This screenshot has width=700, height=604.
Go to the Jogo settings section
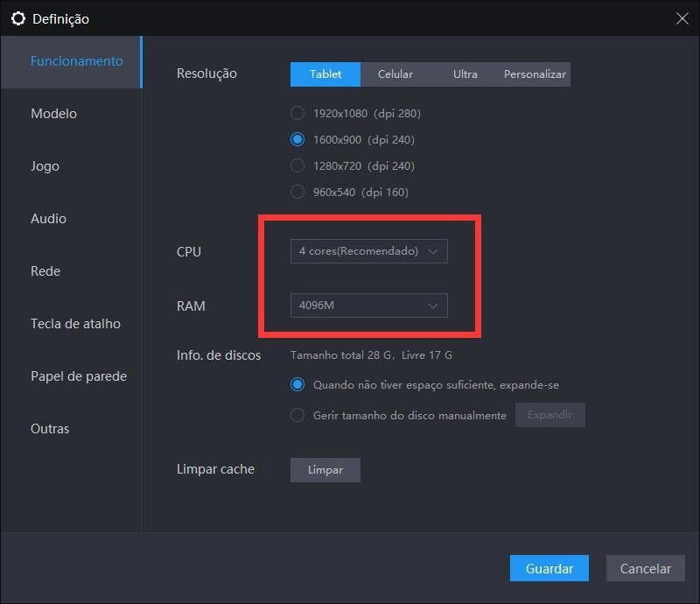point(45,166)
